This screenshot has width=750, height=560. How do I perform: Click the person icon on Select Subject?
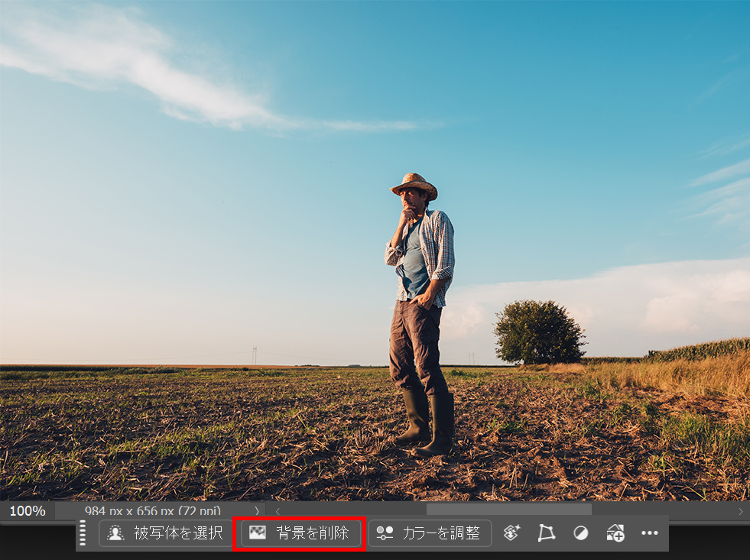115,533
